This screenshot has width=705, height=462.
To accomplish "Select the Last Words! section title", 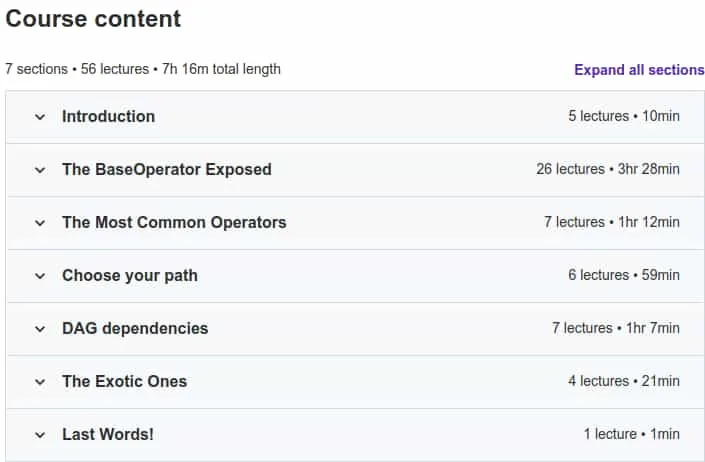I will tap(108, 435).
